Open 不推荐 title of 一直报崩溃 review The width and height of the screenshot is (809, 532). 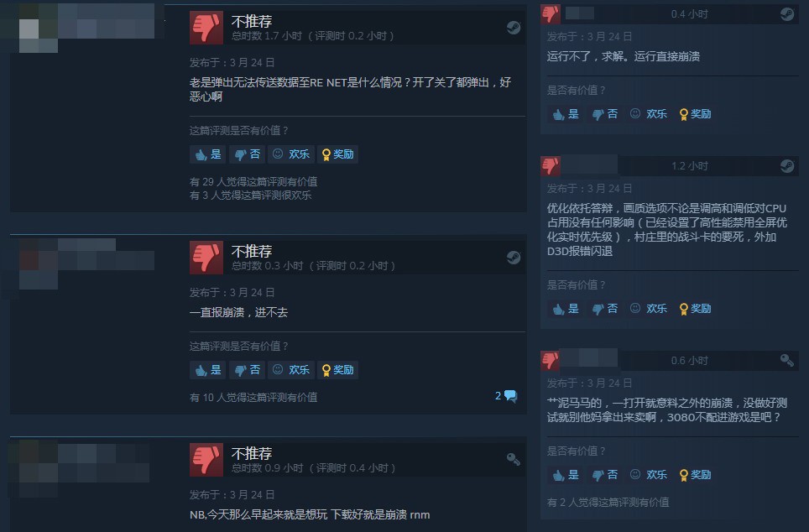tap(252, 251)
